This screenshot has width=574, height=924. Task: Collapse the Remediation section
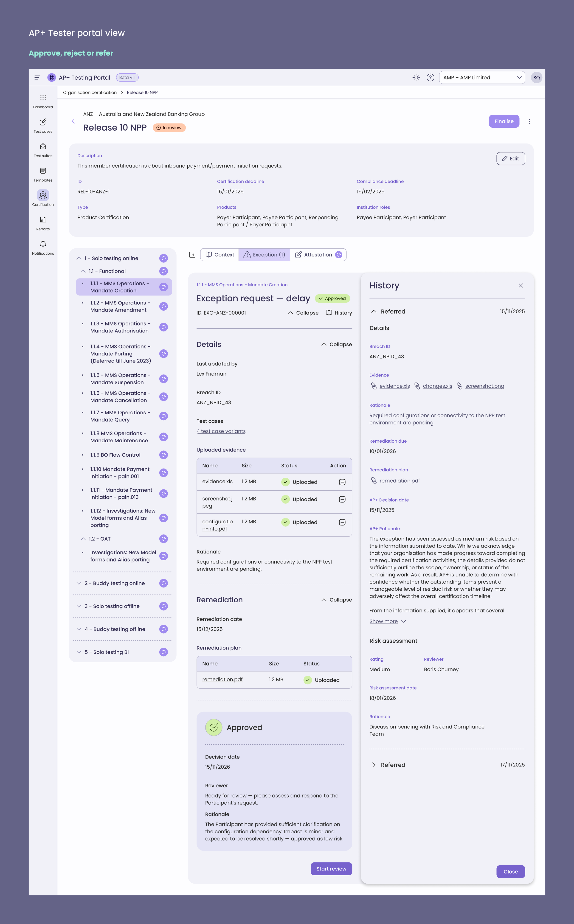coord(336,600)
